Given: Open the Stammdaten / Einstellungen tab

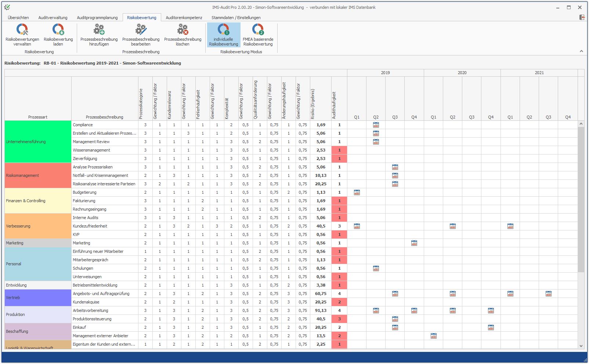Looking at the screenshot, I should 236,17.
